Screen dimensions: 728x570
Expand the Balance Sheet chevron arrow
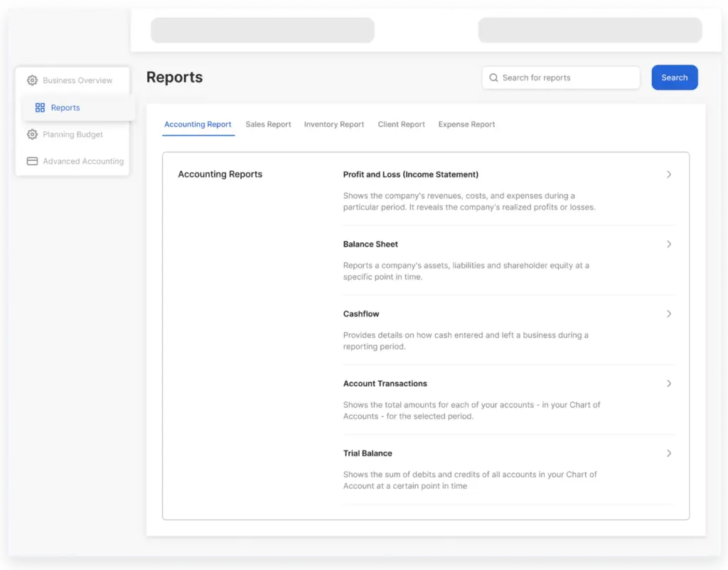(x=668, y=244)
